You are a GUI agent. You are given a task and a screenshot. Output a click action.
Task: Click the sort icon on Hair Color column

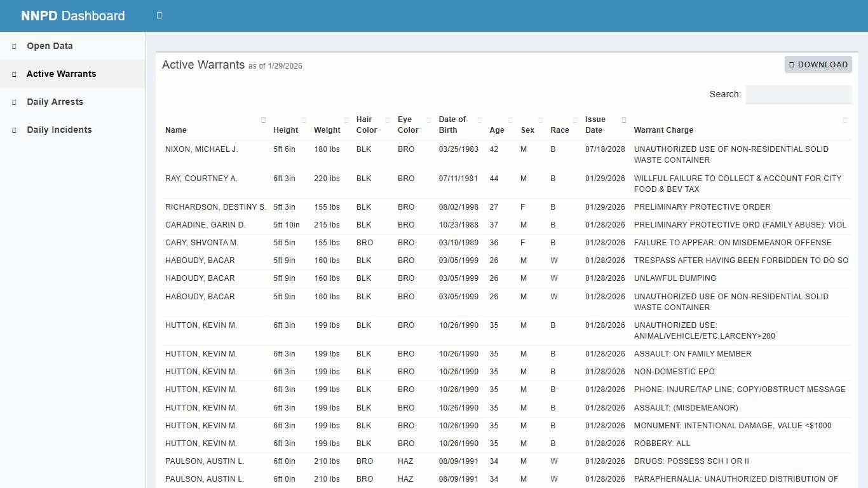(x=387, y=119)
